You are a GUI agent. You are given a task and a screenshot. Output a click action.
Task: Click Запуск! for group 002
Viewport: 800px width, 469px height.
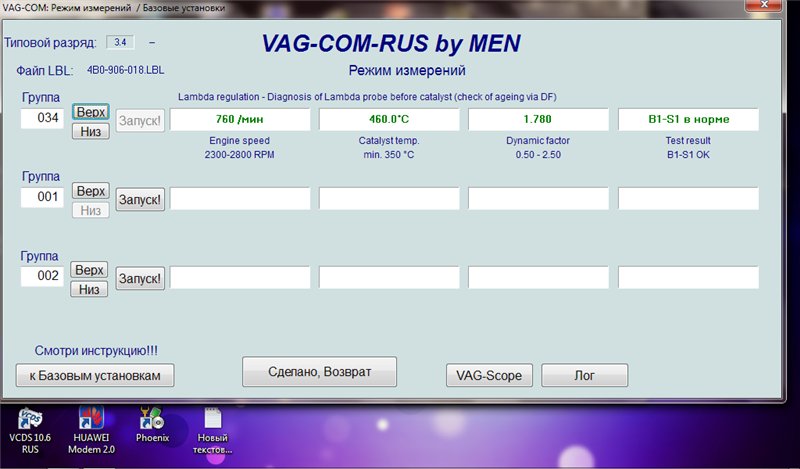pos(140,279)
